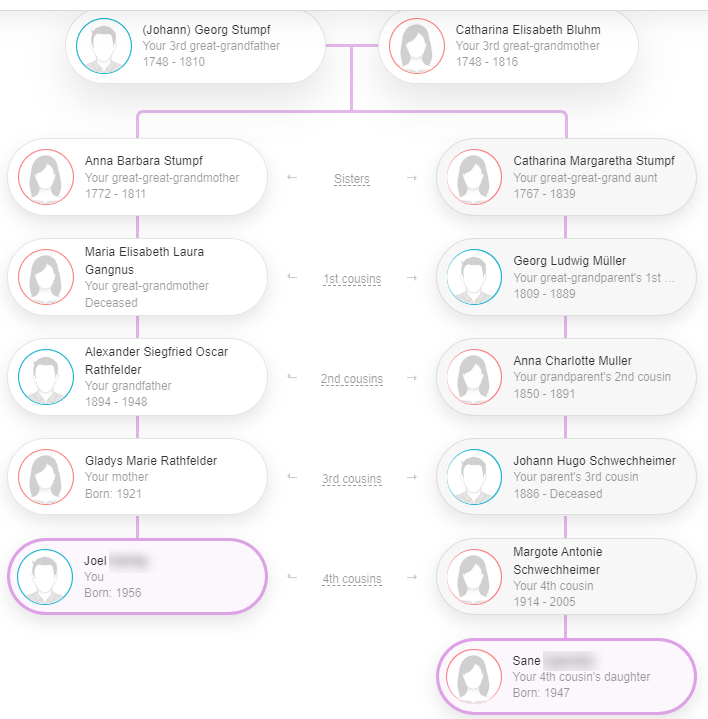Click the left arrow beside 4th cousins
This screenshot has height=719, width=708.
[292, 576]
